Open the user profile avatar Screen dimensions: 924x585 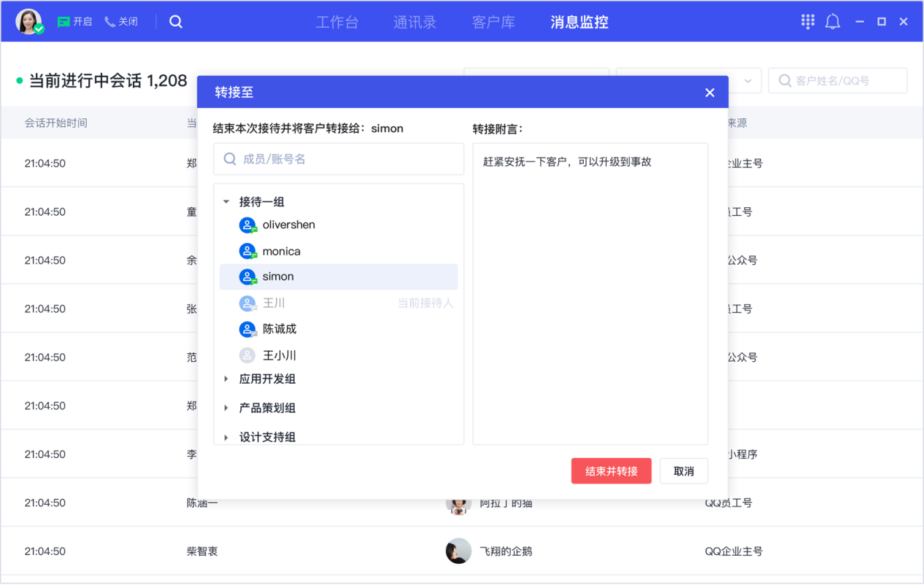(x=29, y=22)
